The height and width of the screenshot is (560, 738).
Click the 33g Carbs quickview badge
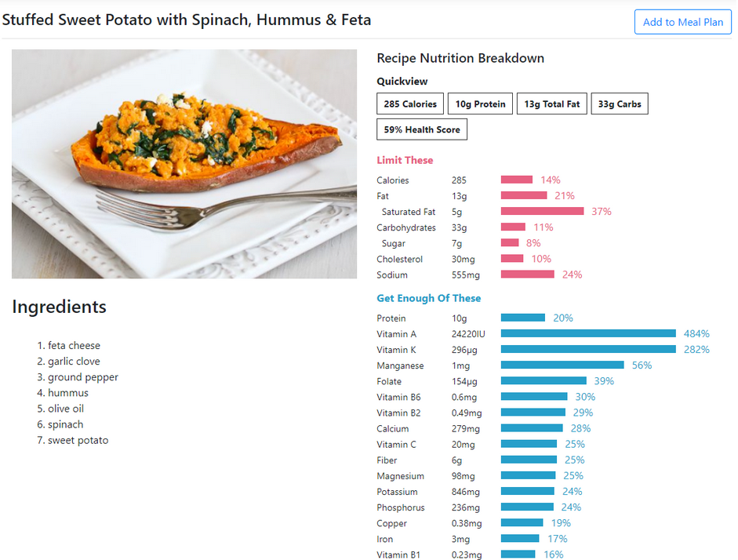click(619, 103)
